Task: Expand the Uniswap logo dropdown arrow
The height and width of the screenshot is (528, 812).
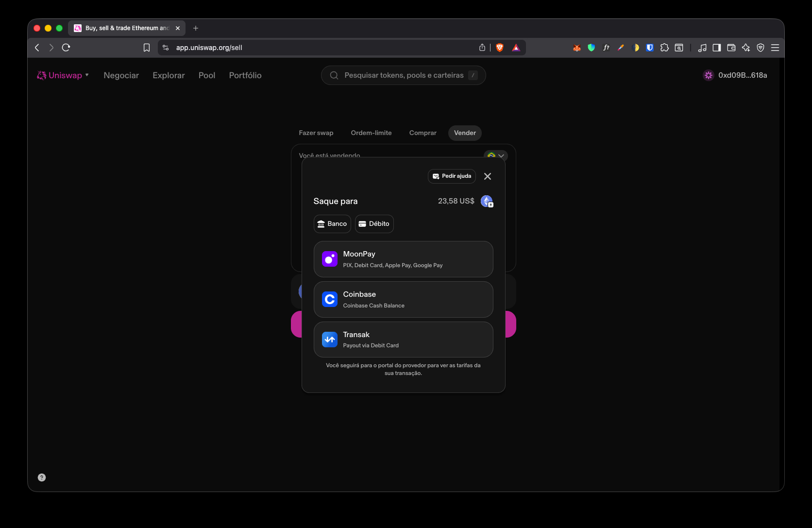Action: pos(87,75)
